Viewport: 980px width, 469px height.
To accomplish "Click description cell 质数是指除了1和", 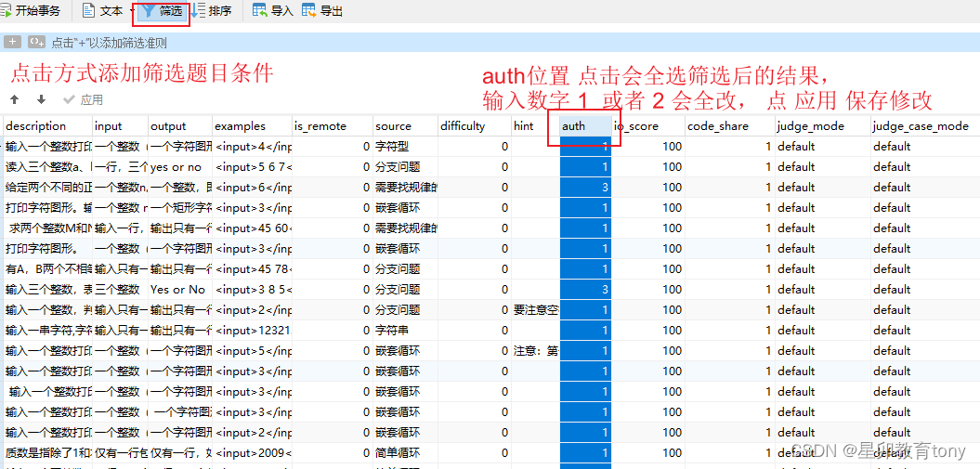I will pyautogui.click(x=47, y=452).
